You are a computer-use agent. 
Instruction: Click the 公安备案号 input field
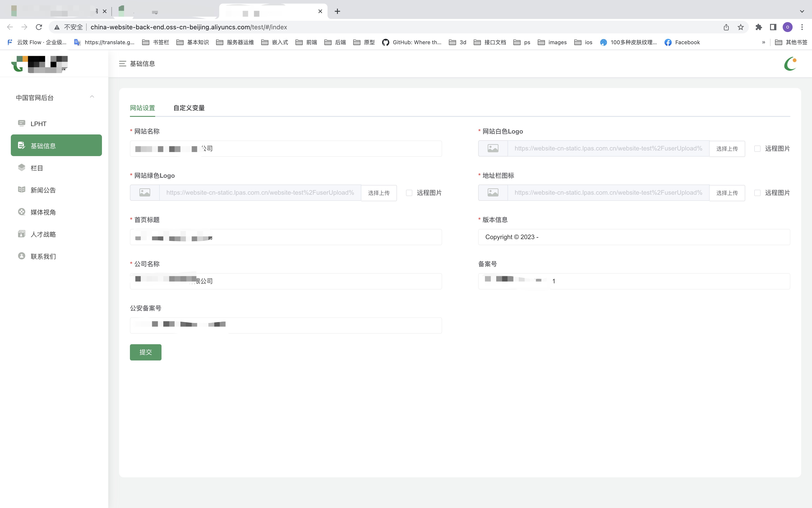coord(286,325)
